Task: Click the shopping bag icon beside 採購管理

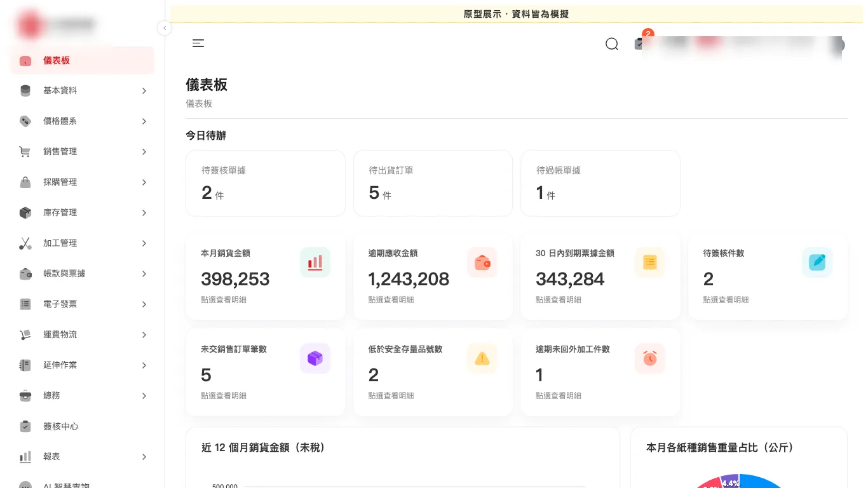Action: (x=25, y=182)
